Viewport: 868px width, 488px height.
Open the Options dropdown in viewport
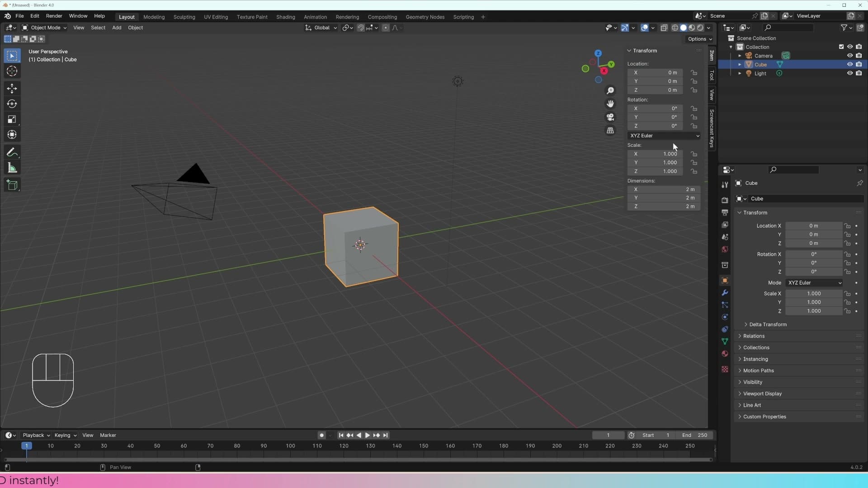coord(700,39)
